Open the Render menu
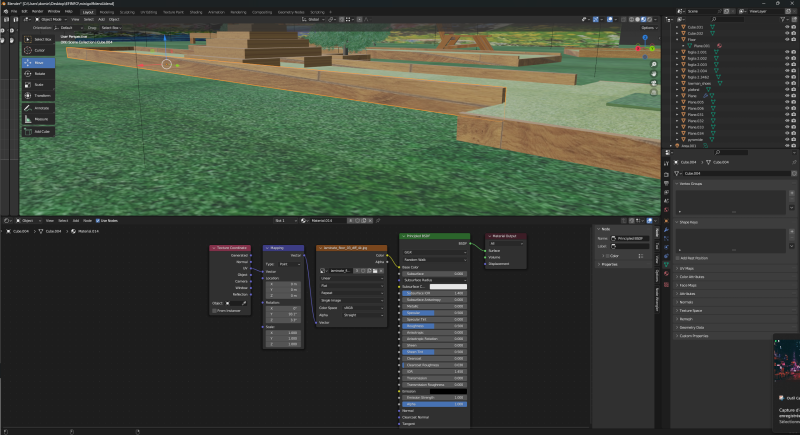 (37, 11)
